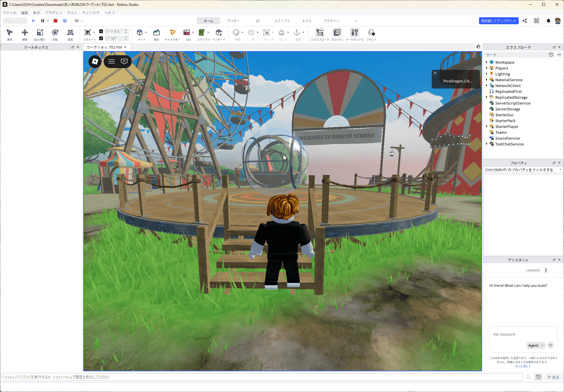Screen dimensions: 564x392
Task: Open the アセット (Asset) manager
Action: coord(372,35)
